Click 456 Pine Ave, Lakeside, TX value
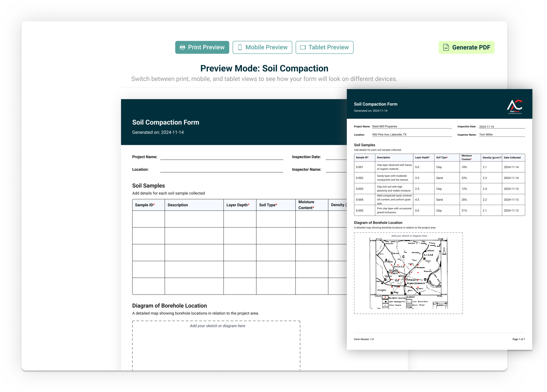 click(389, 135)
